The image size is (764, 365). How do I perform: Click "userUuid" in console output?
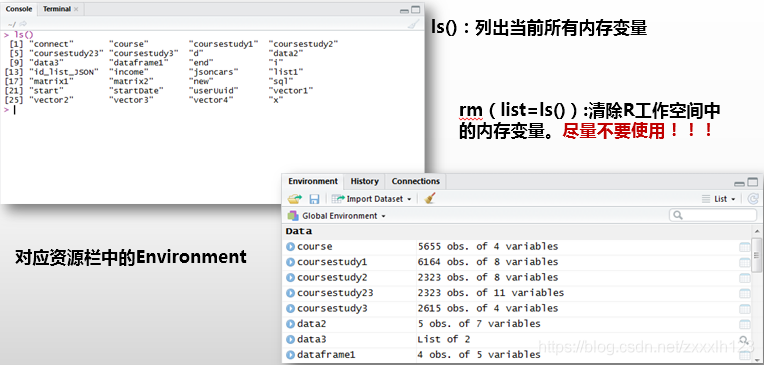(x=213, y=90)
